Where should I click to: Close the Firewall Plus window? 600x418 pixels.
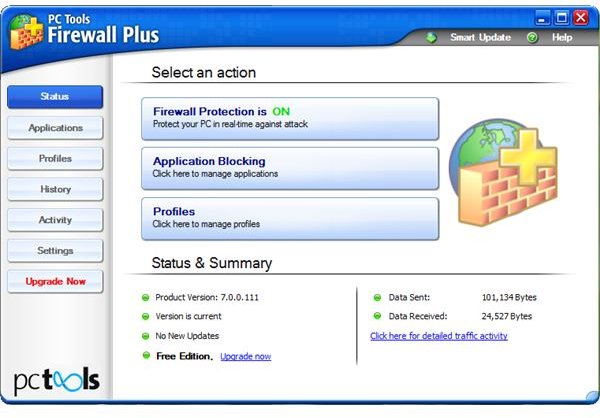pyautogui.click(x=581, y=18)
